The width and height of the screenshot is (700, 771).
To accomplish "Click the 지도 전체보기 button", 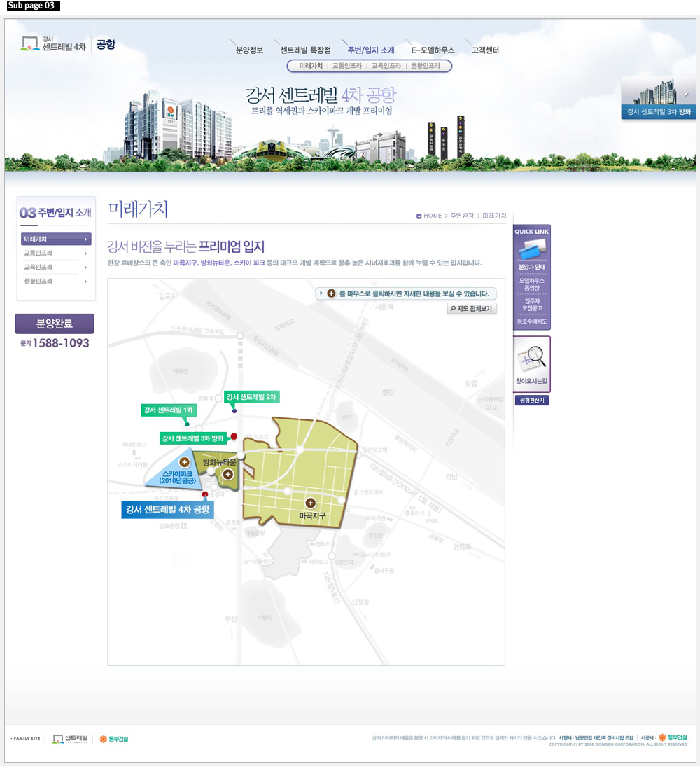I will [x=472, y=308].
